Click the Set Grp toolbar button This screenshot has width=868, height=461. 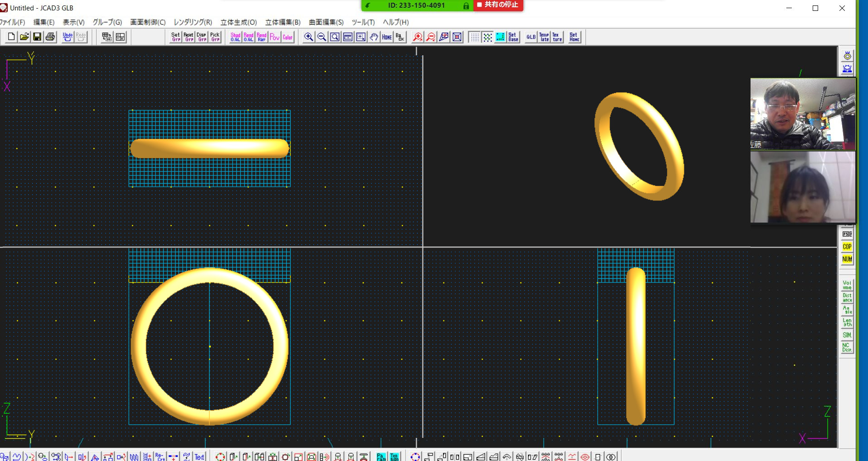click(x=176, y=37)
